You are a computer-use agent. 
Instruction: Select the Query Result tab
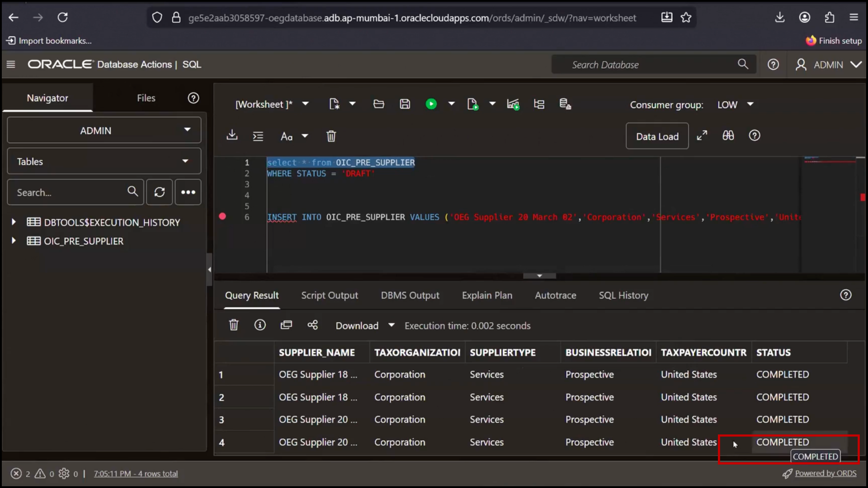coord(252,296)
